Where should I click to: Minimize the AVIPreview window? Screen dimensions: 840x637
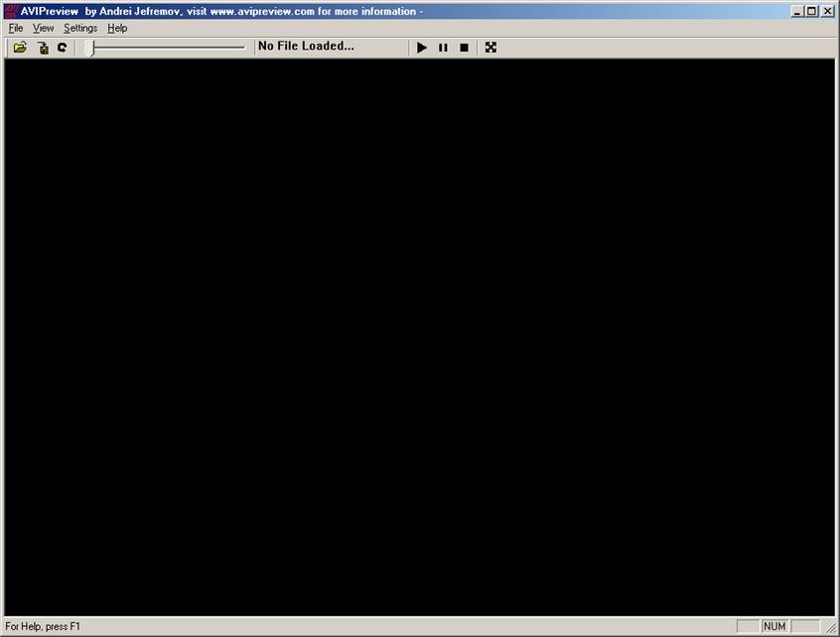(x=798, y=11)
